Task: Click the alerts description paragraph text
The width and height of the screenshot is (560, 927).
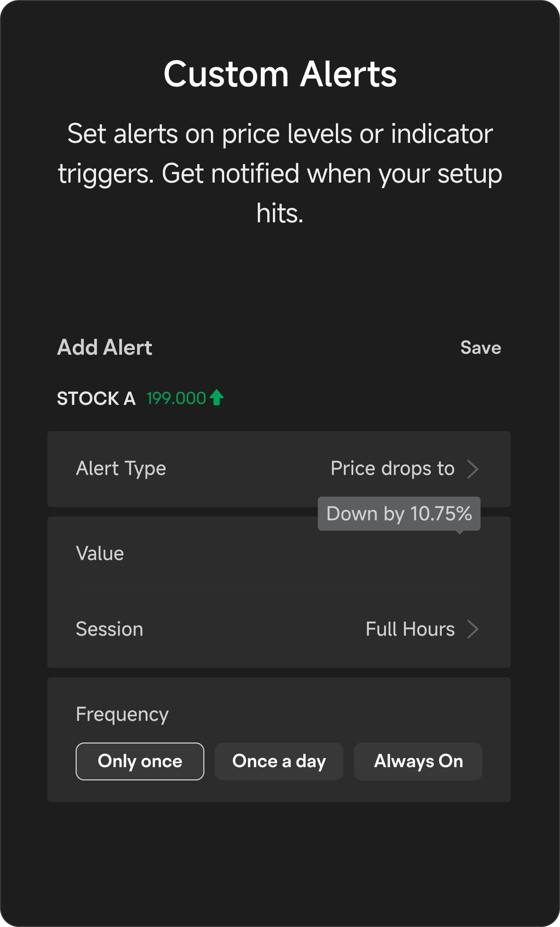Action: tap(280, 174)
